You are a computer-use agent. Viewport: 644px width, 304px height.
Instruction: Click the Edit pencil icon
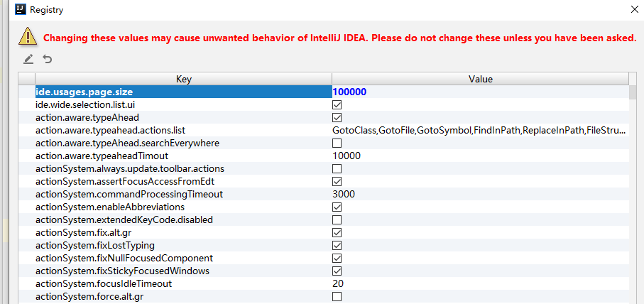pyautogui.click(x=28, y=60)
